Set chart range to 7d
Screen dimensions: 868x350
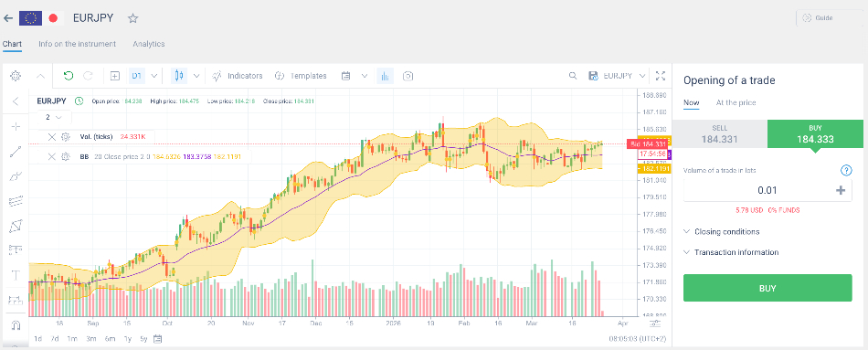(x=54, y=338)
